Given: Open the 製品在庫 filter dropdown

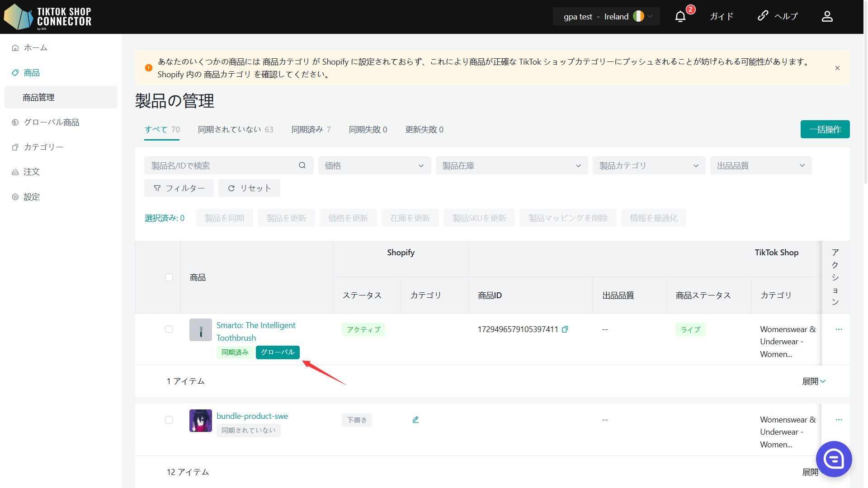Looking at the screenshot, I should (511, 165).
